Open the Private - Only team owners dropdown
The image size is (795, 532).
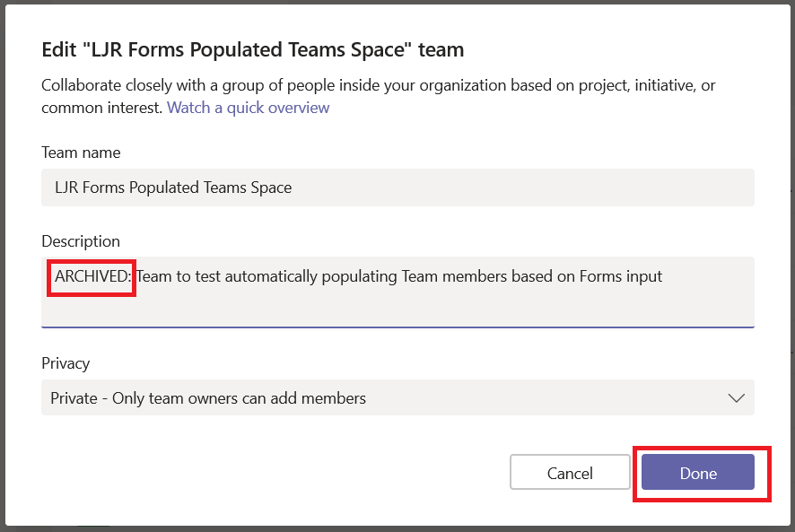click(x=397, y=397)
